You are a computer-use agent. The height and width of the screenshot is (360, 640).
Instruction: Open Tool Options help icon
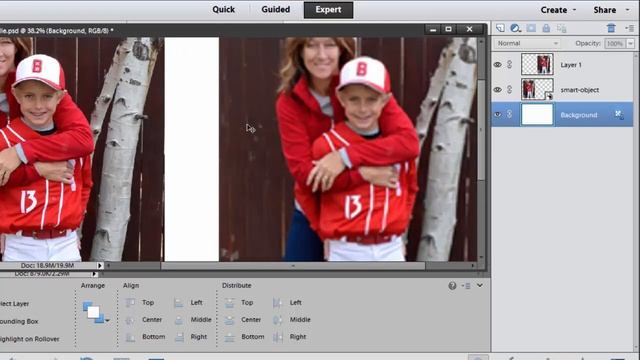click(x=452, y=286)
